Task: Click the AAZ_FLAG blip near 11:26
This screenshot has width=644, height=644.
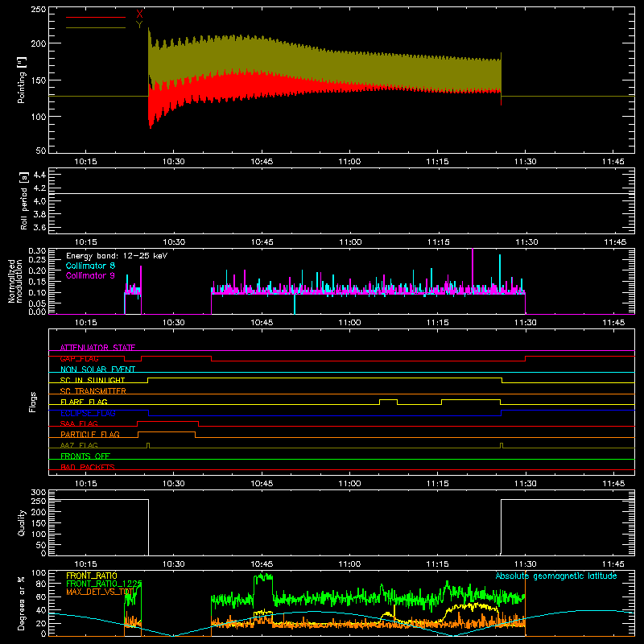Action: tap(502, 445)
